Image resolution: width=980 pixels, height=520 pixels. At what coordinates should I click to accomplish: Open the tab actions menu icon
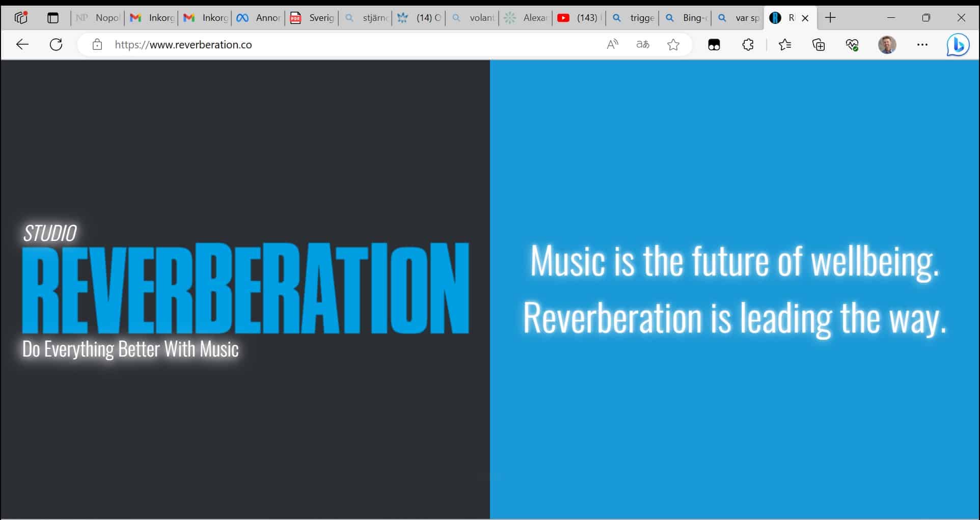click(53, 18)
